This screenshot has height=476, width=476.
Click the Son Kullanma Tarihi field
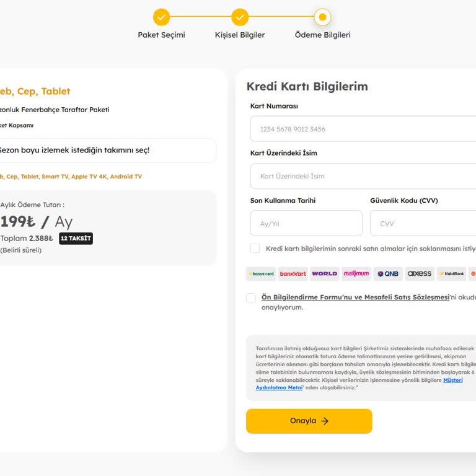(x=306, y=223)
